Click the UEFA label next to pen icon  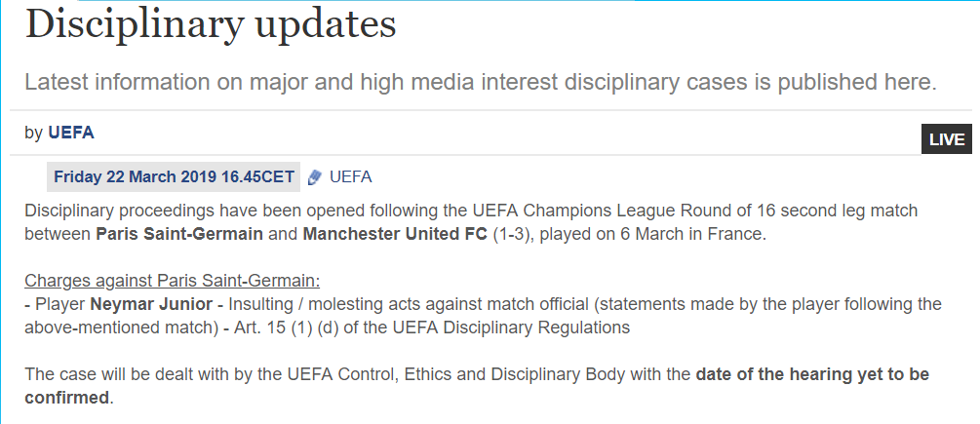click(351, 177)
